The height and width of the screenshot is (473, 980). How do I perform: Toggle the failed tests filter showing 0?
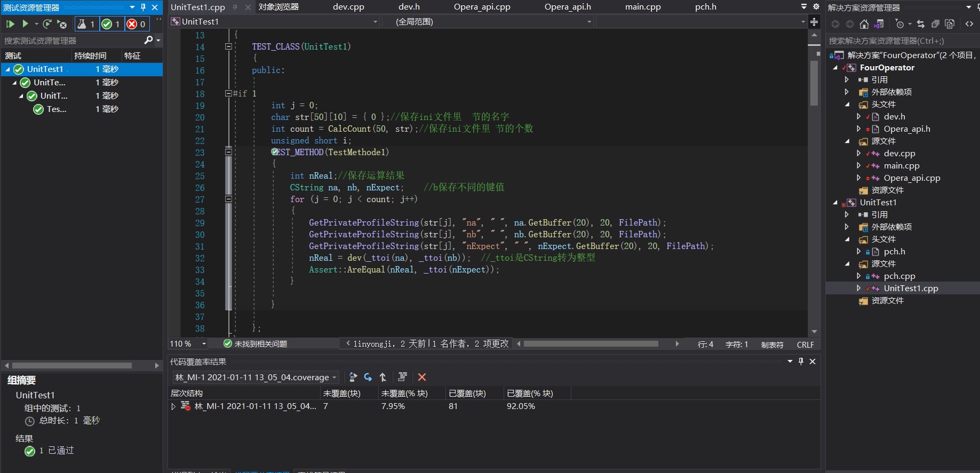click(137, 24)
